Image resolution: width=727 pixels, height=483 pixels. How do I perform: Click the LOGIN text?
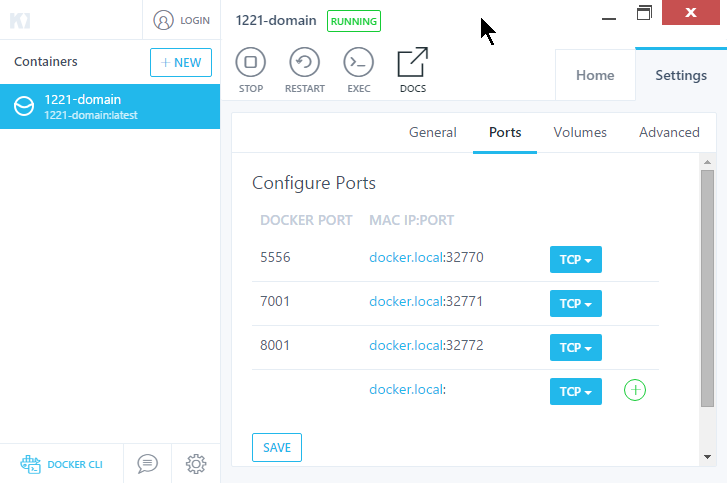[195, 20]
